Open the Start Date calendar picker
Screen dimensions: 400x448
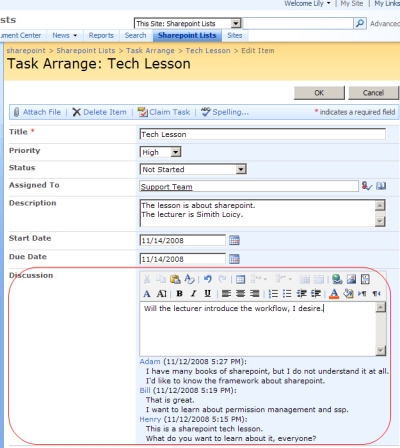[x=234, y=240]
